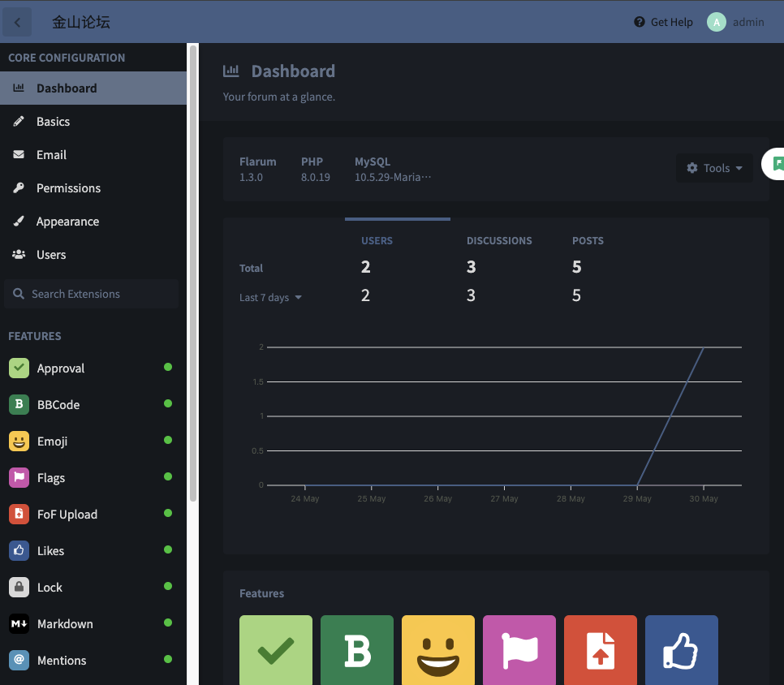Expand the Last 7 days period dropdown
784x685 pixels.
[270, 298]
